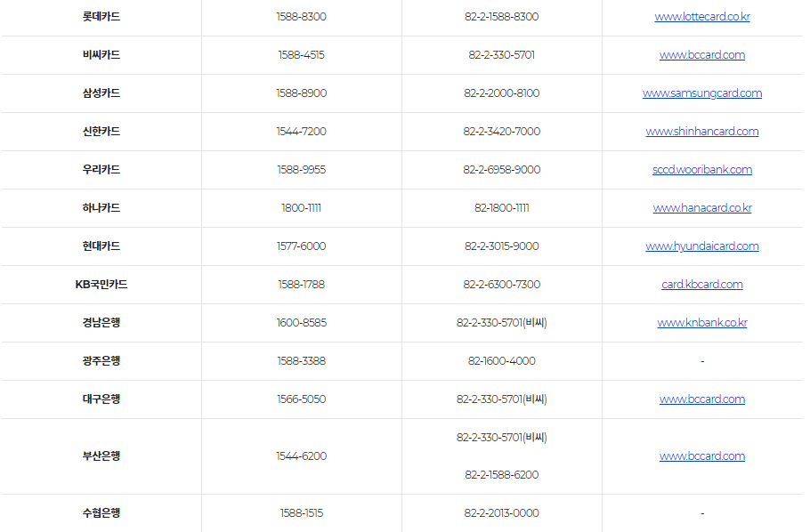Image resolution: width=810 pixels, height=532 pixels.
Task: Click 82-2-330-5701 in the 비씨카드 row
Action: (502, 55)
